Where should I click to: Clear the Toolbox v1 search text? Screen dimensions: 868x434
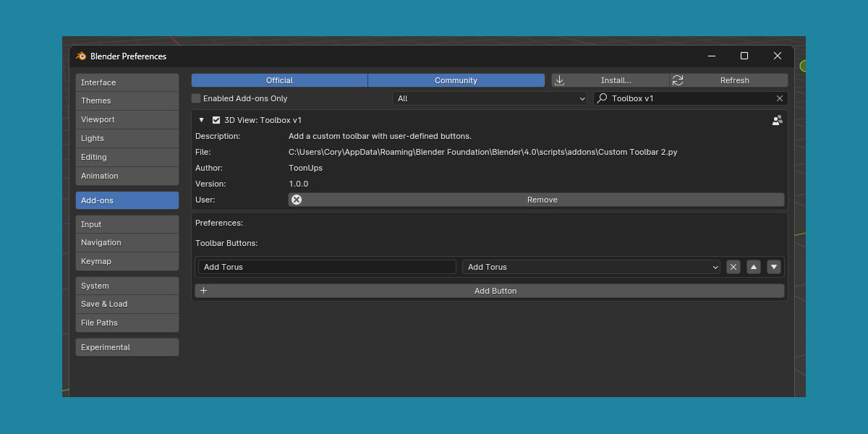(780, 98)
